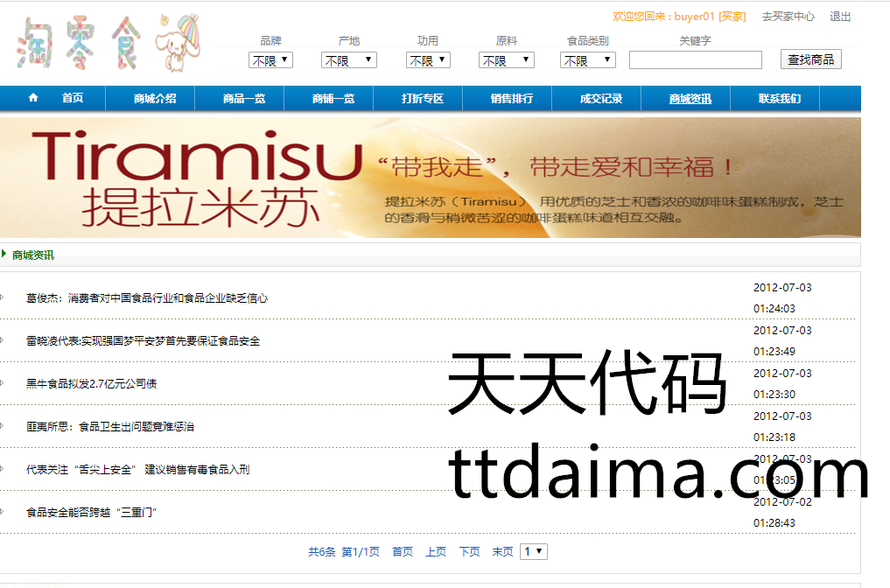Open article 食品安全能否跨越"三重门"

pos(91,513)
